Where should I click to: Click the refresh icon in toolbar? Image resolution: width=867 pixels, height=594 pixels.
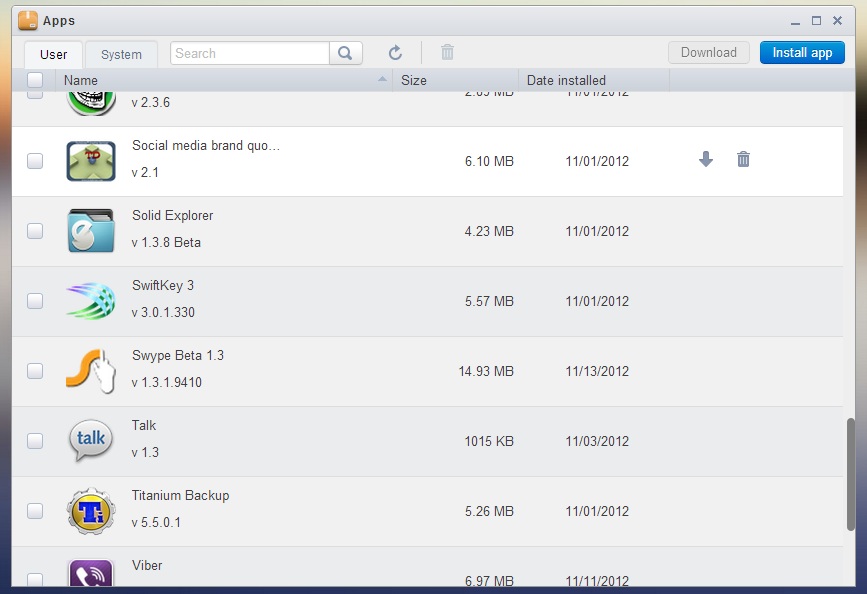click(x=395, y=53)
